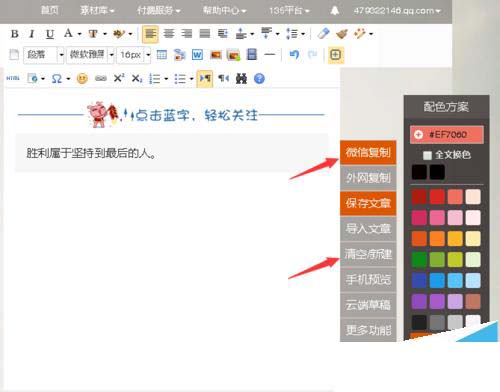Image resolution: width=500 pixels, height=392 pixels.
Task: Expand the ordered list dropdown arrow
Action: click(166, 79)
